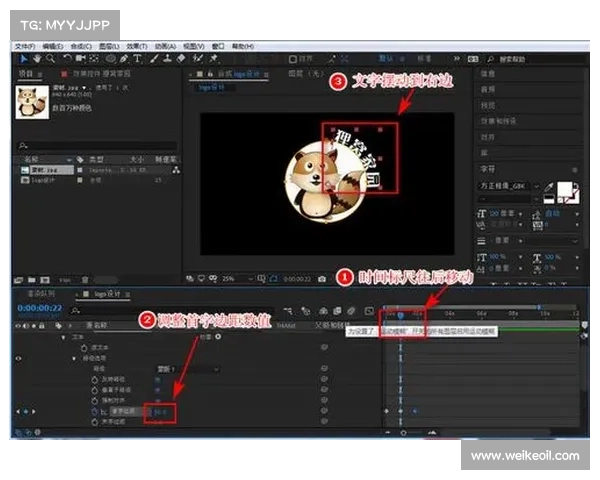Screen dimensions: 600x480
Task: Go to previous keyframe arrow
Action: pyautogui.click(x=18, y=411)
